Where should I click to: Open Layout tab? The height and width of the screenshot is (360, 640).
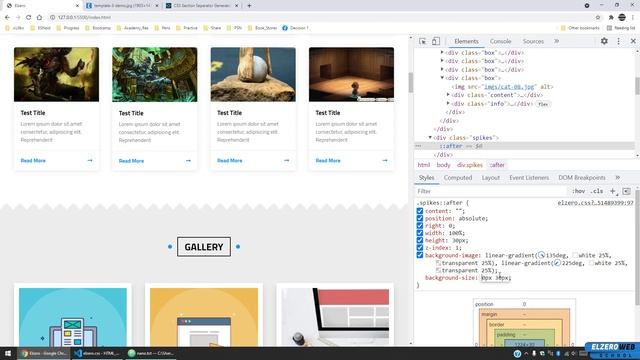click(x=491, y=178)
